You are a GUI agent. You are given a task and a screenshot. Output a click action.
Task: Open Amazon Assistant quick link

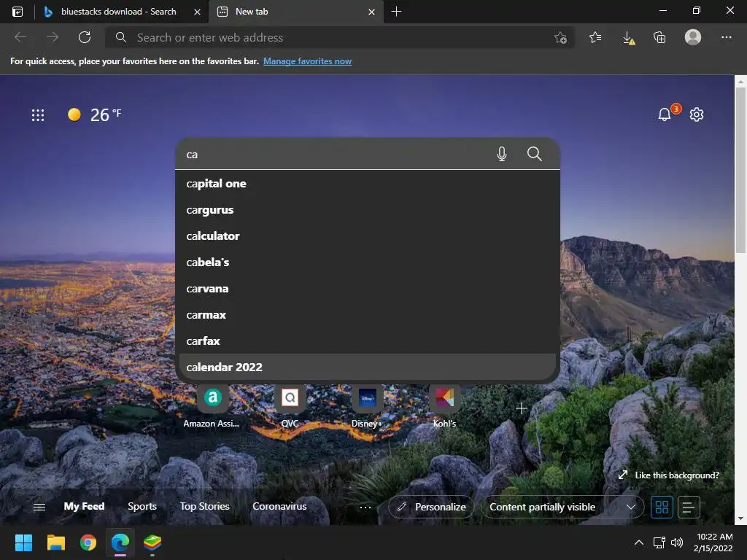click(x=212, y=407)
